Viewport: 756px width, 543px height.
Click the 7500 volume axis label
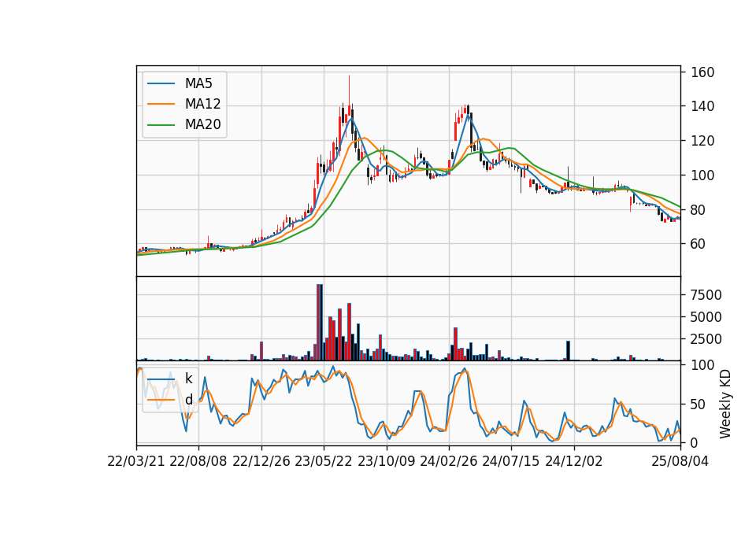(x=706, y=295)
